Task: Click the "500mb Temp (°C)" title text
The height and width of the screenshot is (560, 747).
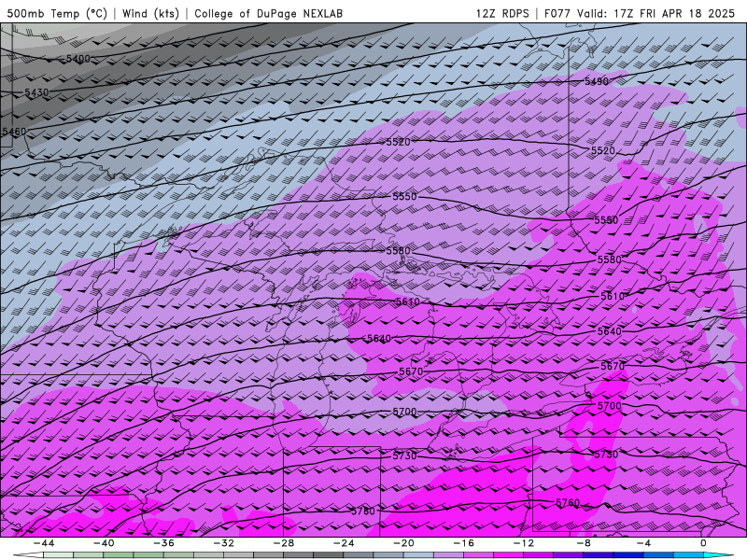Action: pyautogui.click(x=57, y=13)
